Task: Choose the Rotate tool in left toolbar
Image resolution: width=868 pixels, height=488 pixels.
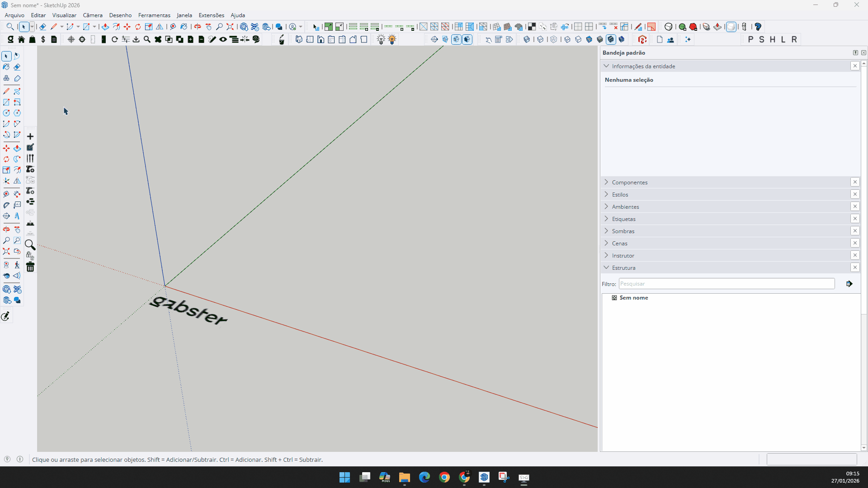Action: pyautogui.click(x=6, y=159)
